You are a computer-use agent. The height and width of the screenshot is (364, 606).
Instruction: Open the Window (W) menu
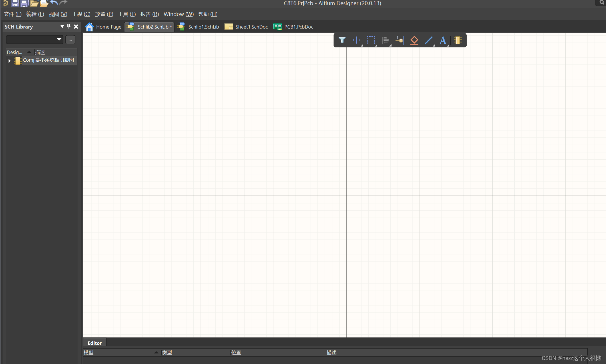(x=178, y=14)
